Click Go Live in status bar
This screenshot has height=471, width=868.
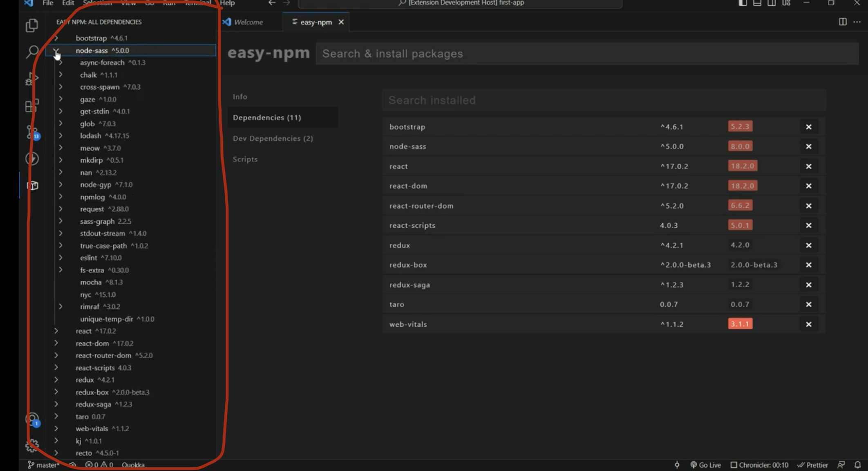tap(705, 465)
